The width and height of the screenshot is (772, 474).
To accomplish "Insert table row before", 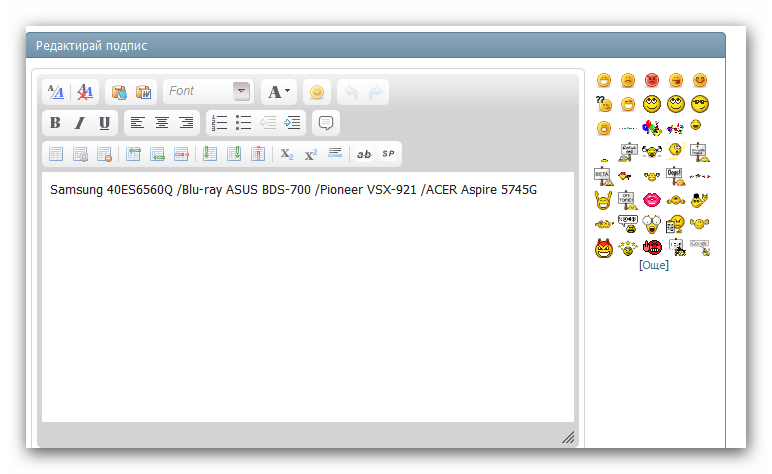I will pyautogui.click(x=133, y=154).
